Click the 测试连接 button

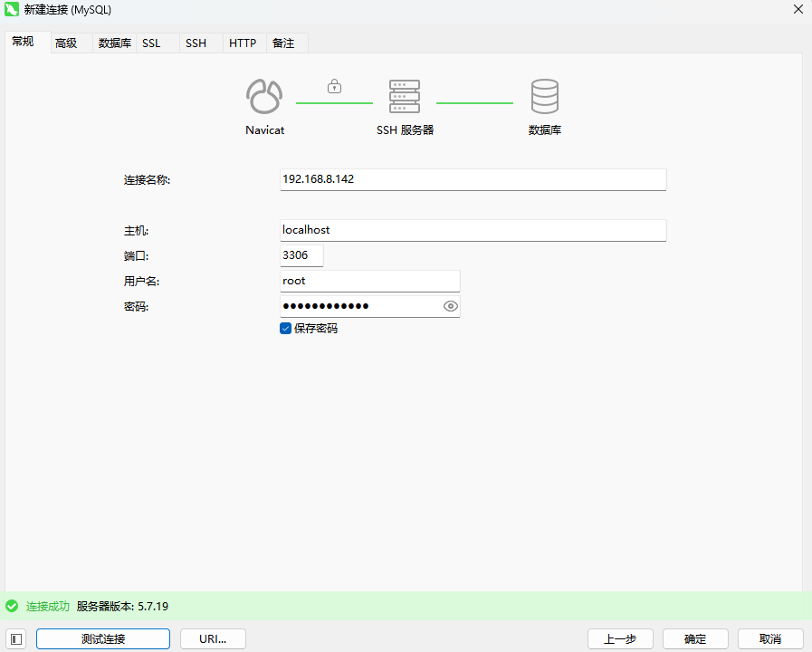pyautogui.click(x=103, y=639)
